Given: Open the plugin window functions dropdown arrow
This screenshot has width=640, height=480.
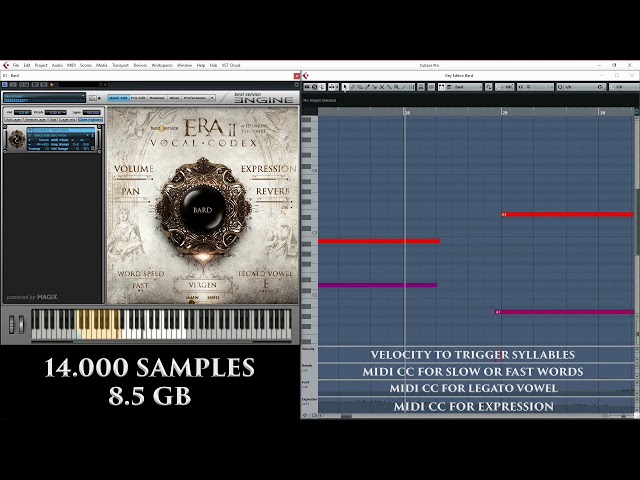Looking at the screenshot, I should 296,84.
